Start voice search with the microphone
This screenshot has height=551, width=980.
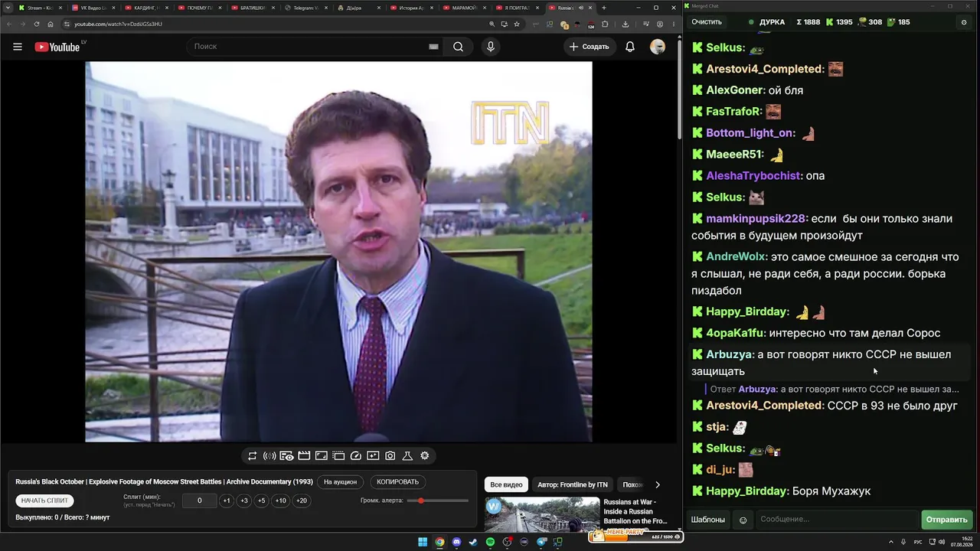(491, 47)
